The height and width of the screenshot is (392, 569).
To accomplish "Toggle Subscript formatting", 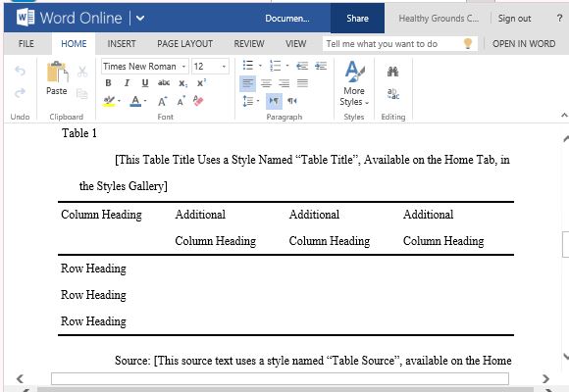I will [182, 83].
